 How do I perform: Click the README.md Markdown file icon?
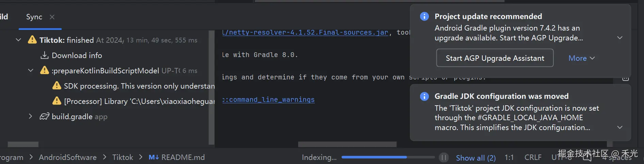(154, 158)
